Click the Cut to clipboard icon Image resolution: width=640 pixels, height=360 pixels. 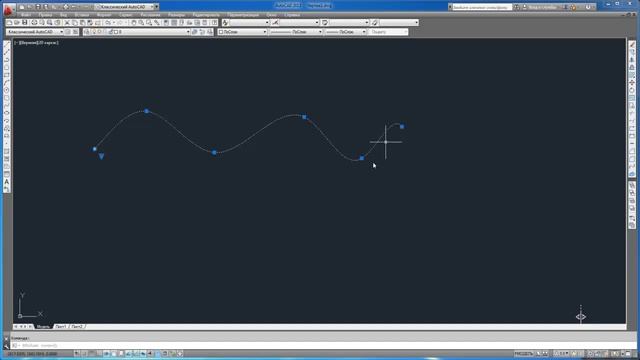(67, 22)
